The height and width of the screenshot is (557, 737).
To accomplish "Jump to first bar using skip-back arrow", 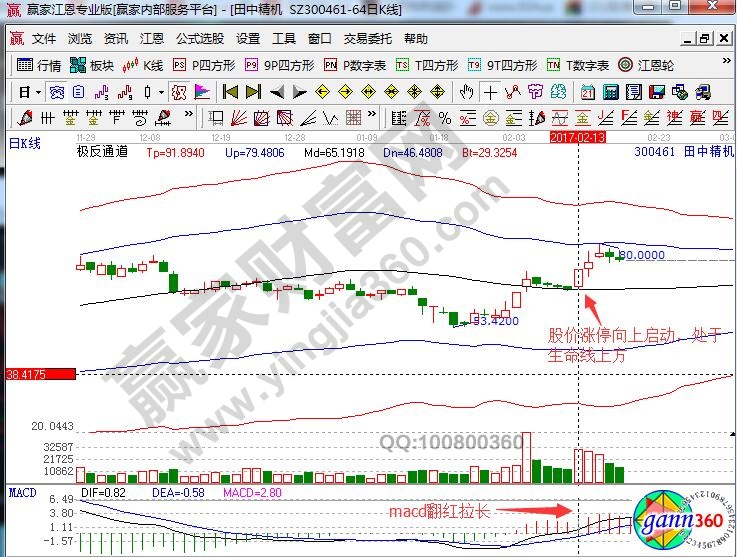I will 229,91.
